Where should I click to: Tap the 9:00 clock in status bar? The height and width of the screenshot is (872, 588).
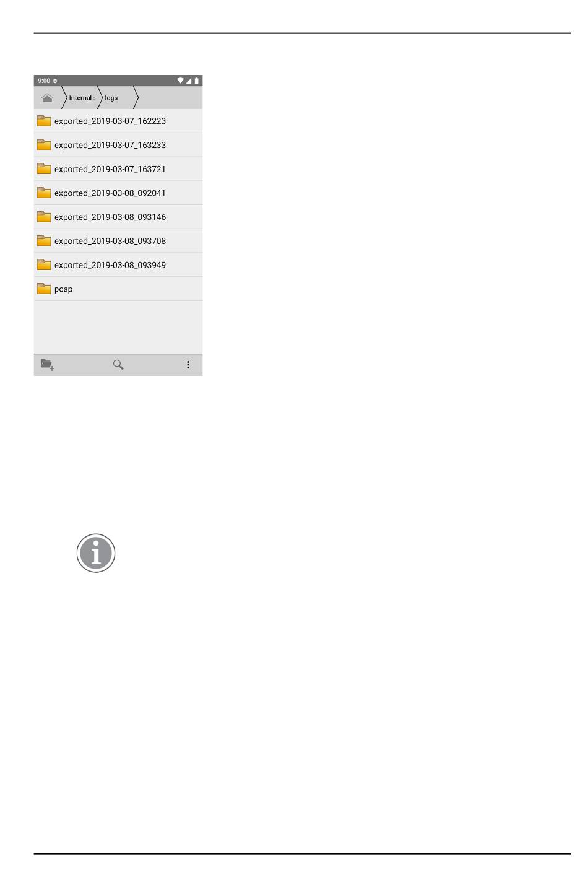pyautogui.click(x=44, y=81)
